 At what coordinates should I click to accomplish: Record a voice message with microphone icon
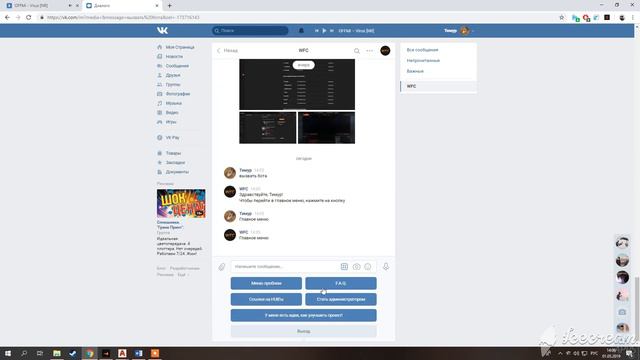pyautogui.click(x=386, y=267)
